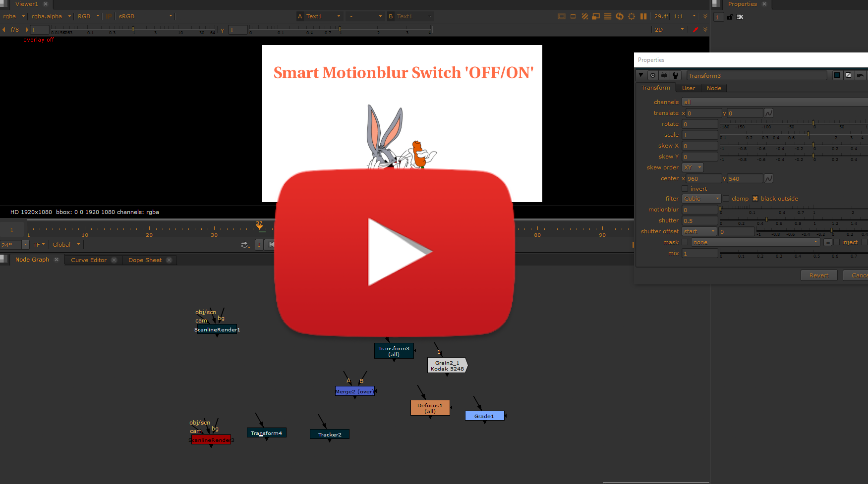This screenshot has height=484, width=868.
Task: Open the skew order XY dropdown
Action: (693, 167)
